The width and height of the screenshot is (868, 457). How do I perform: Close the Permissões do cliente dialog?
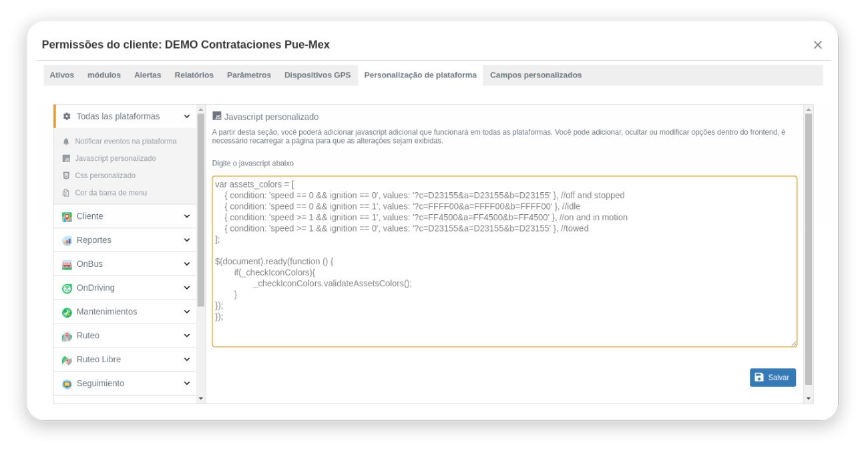click(x=818, y=45)
